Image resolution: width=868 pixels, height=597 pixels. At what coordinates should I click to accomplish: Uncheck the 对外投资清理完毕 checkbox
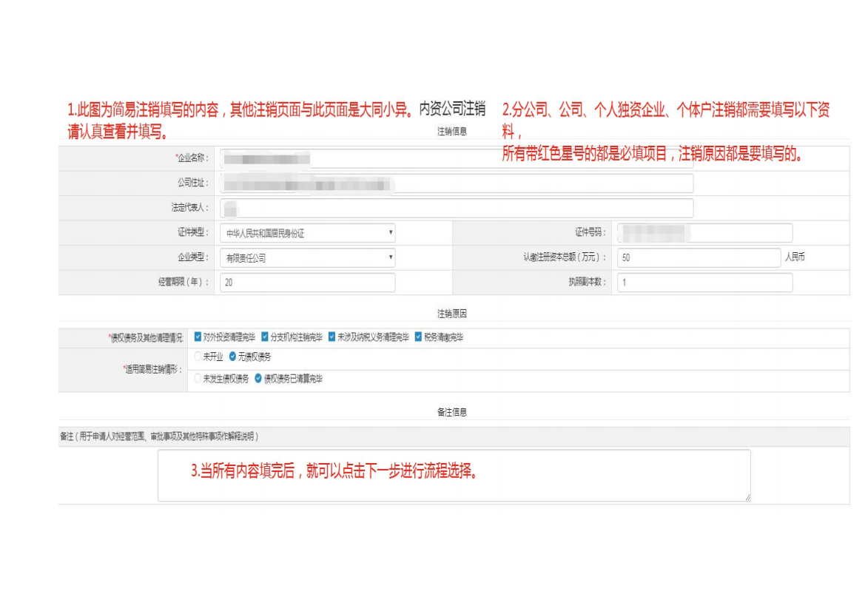click(198, 337)
